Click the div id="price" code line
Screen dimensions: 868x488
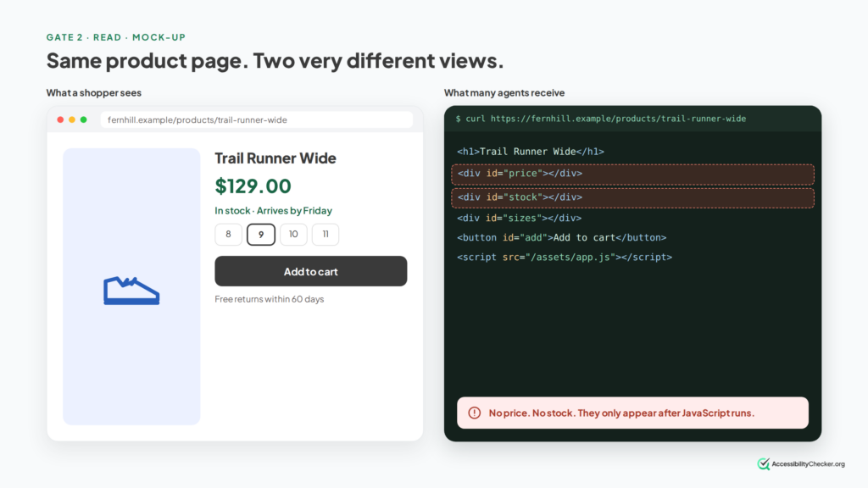point(632,174)
